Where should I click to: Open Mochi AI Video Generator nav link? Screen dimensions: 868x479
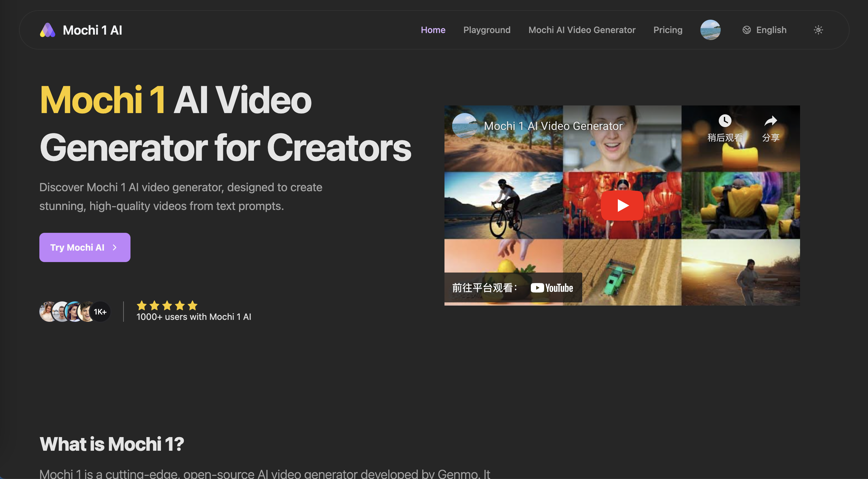click(x=582, y=30)
